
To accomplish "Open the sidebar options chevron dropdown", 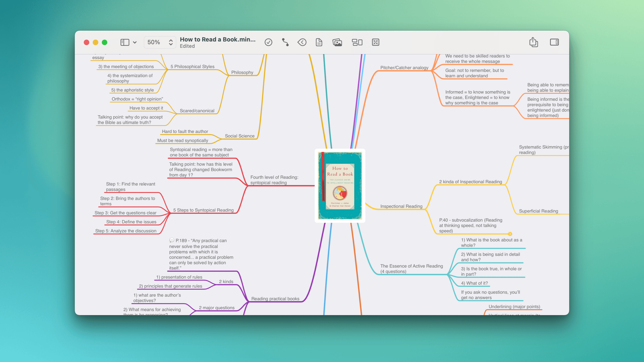I will pyautogui.click(x=135, y=42).
